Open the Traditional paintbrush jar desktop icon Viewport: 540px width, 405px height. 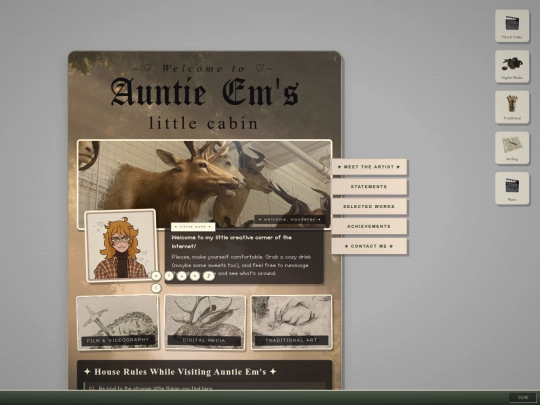[x=512, y=107]
